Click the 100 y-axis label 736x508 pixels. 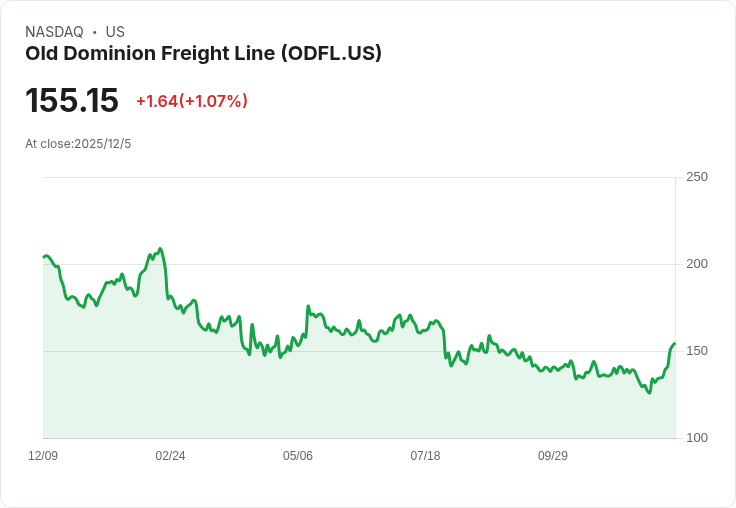point(697,438)
